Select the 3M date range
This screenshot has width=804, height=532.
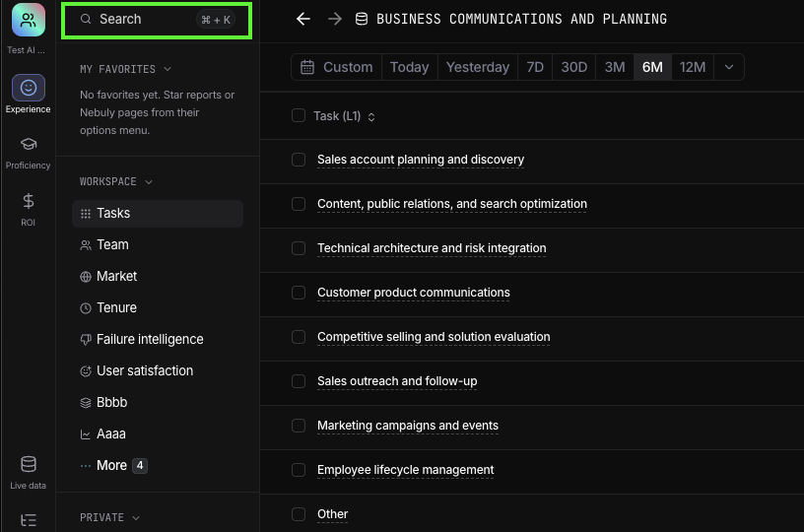(x=614, y=67)
